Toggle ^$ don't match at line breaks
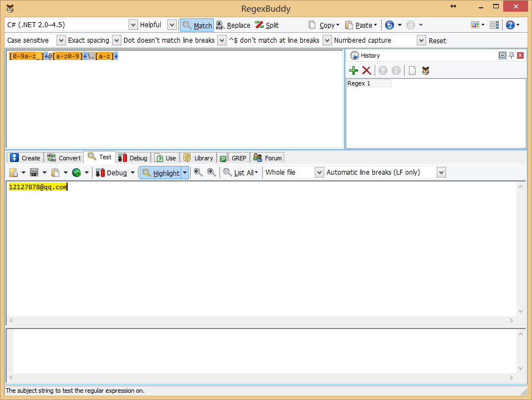Screen dimensions: 532x400 (274, 40)
